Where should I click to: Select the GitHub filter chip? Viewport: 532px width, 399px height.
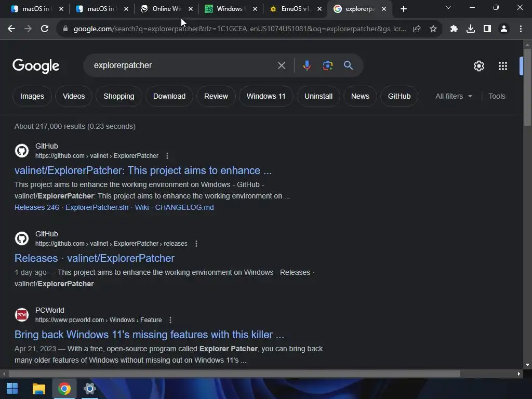(400, 96)
